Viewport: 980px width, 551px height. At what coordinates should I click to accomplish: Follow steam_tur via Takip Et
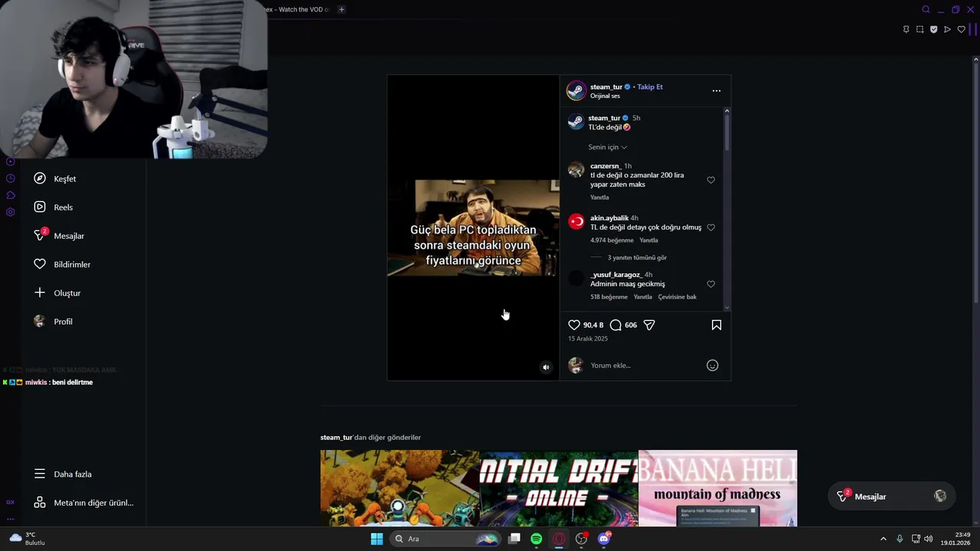(650, 86)
